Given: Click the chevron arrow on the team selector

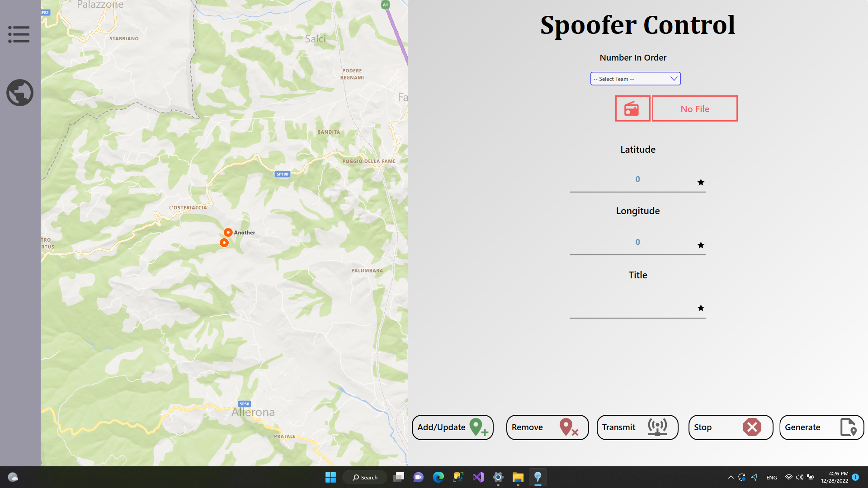Looking at the screenshot, I should point(673,79).
